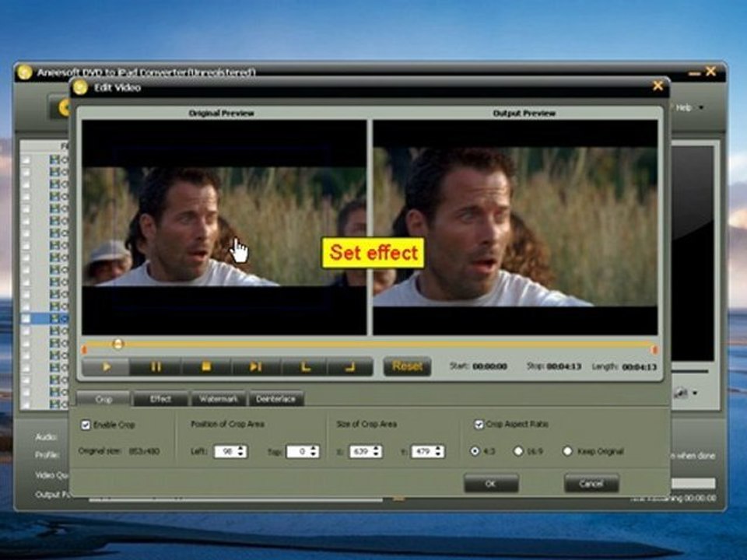This screenshot has height=560, width=747.
Task: Select the red trim start marker
Action: pos(84,350)
